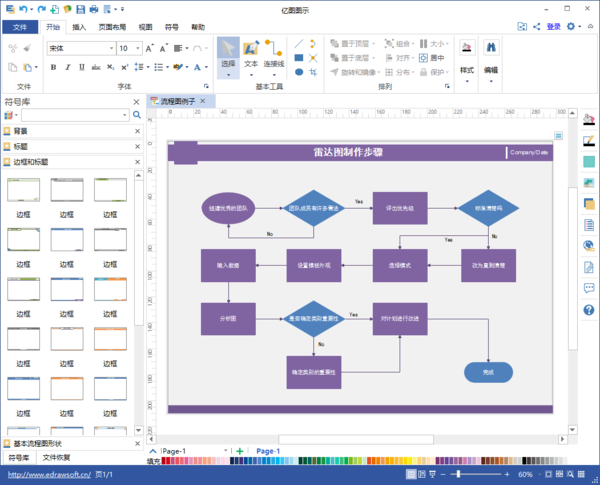Expand the font size dropdown showing 10
This screenshot has width=600, height=485.
(x=138, y=48)
